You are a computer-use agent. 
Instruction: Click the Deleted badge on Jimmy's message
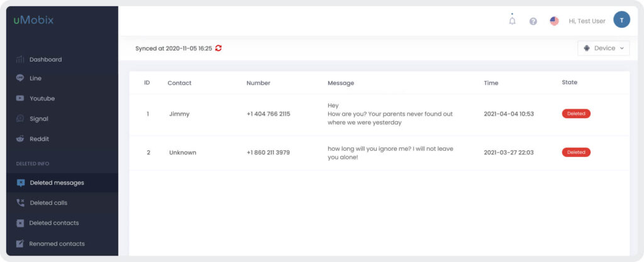[x=576, y=114]
